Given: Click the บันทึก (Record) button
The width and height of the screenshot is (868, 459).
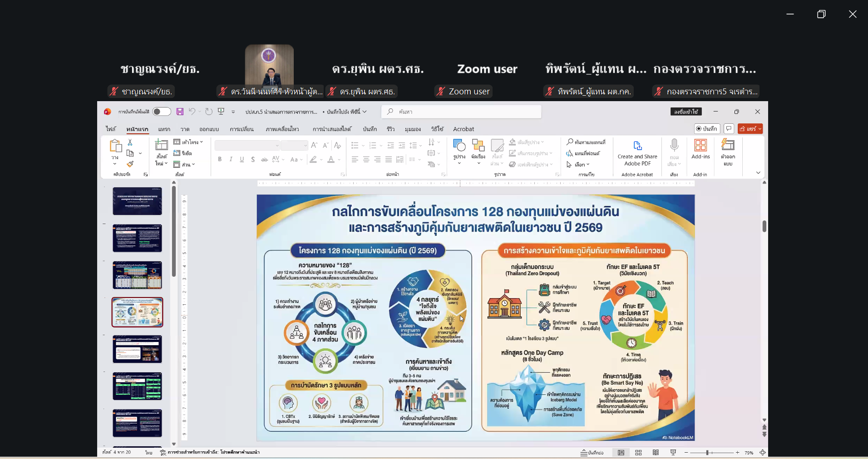Looking at the screenshot, I should [706, 129].
